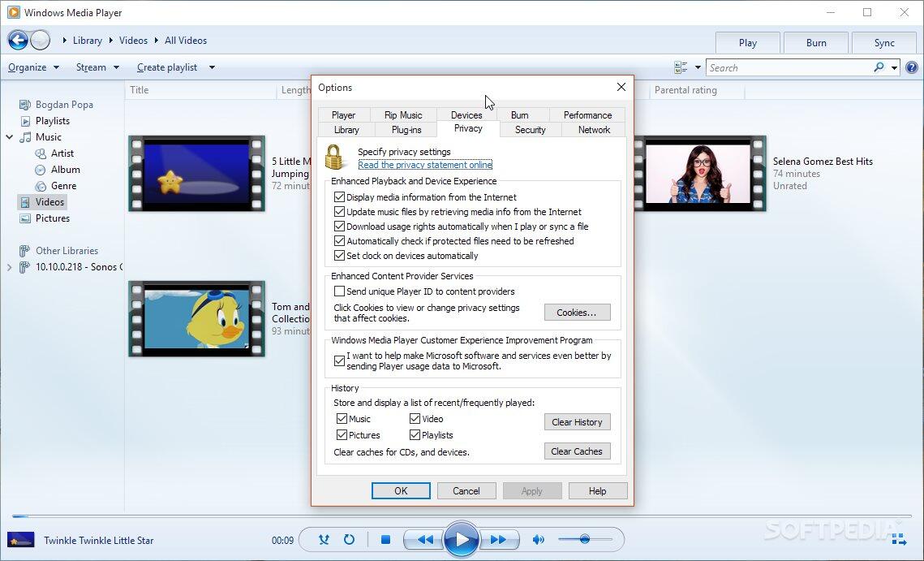Click the large Play button
This screenshot has width=924, height=561.
pos(462,539)
